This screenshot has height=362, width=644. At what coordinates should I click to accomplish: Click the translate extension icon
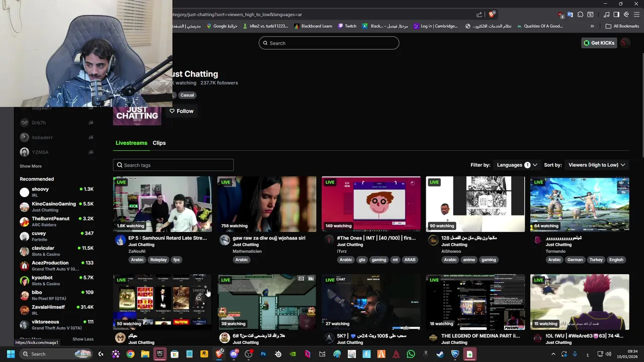click(570, 15)
